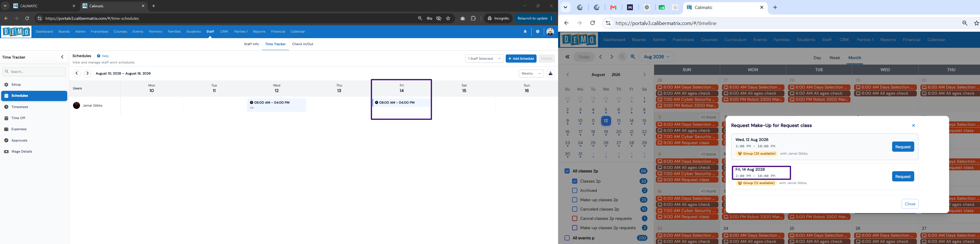Screen dimensions: 980x244
Task: Check the Archived checkbox
Action: pyautogui.click(x=574, y=191)
